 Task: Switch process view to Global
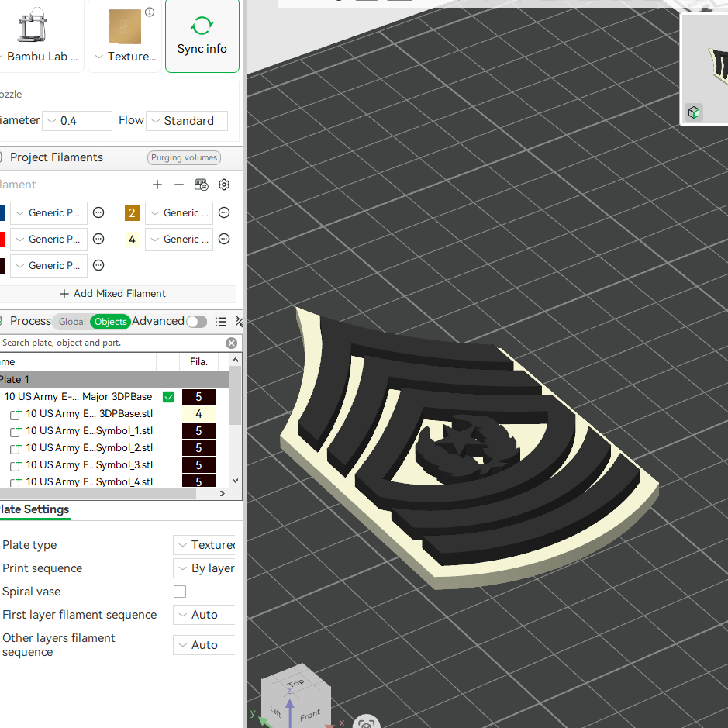coord(72,322)
